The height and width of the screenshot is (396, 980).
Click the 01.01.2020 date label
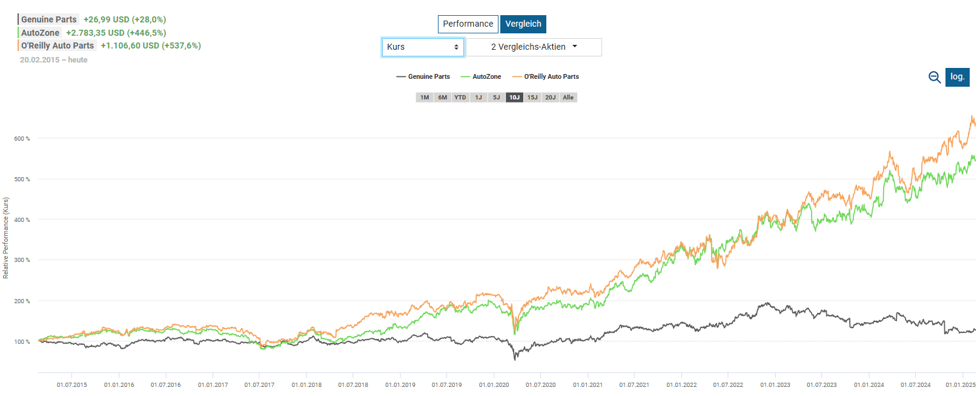[x=494, y=385]
